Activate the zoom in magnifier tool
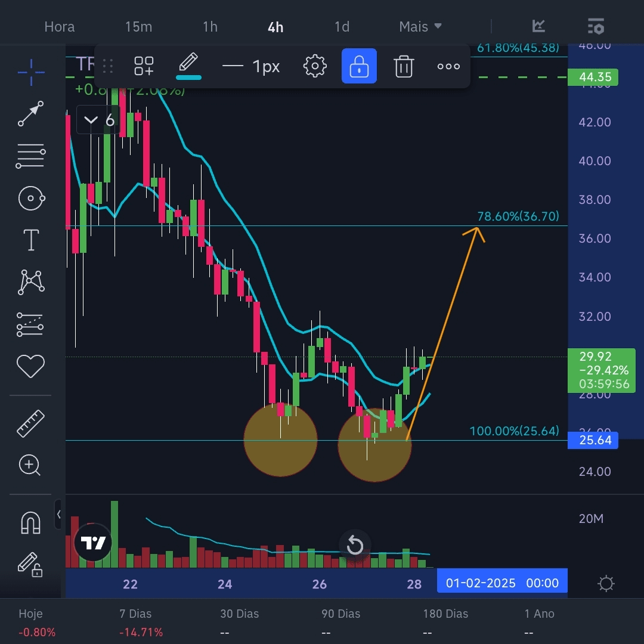 coord(30,465)
